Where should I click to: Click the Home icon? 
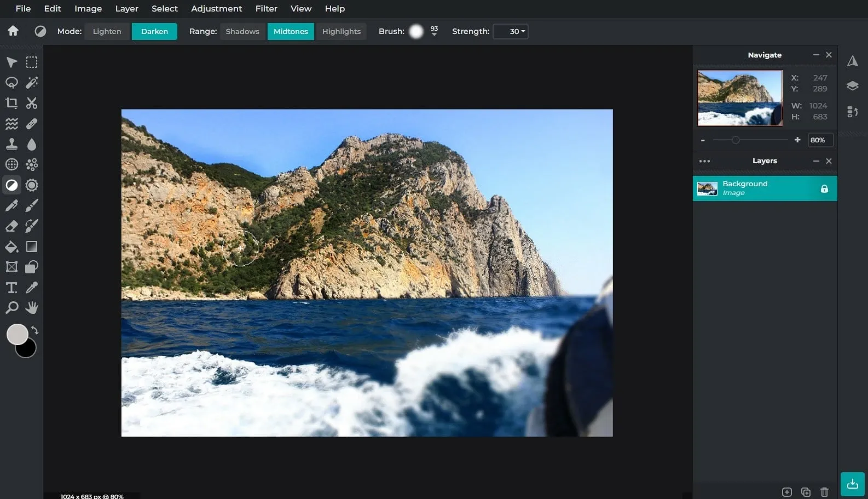[x=13, y=31]
